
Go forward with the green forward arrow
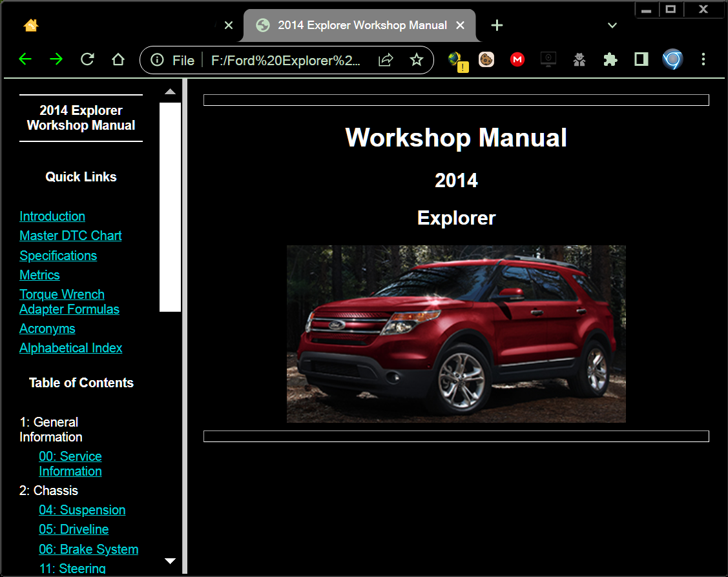coord(56,59)
